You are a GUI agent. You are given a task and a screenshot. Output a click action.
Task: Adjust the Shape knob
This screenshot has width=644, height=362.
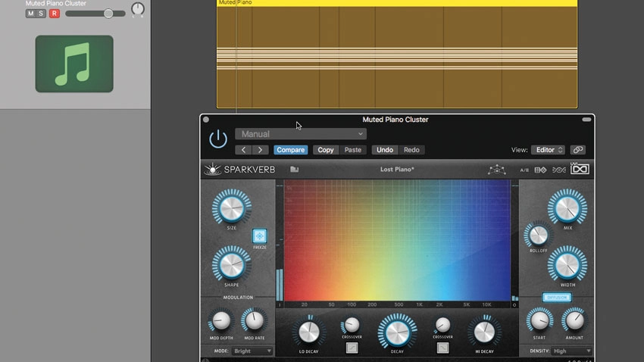231,265
